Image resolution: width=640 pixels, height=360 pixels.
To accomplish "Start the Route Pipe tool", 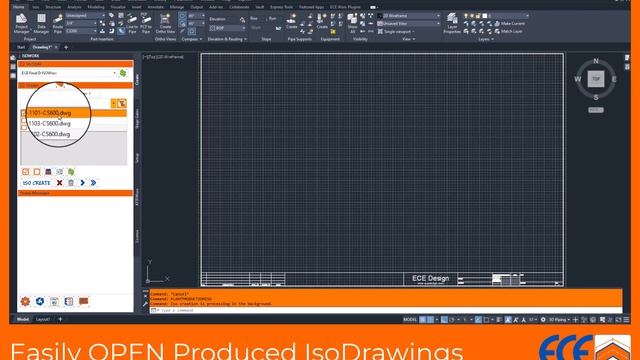I will click(x=58, y=24).
